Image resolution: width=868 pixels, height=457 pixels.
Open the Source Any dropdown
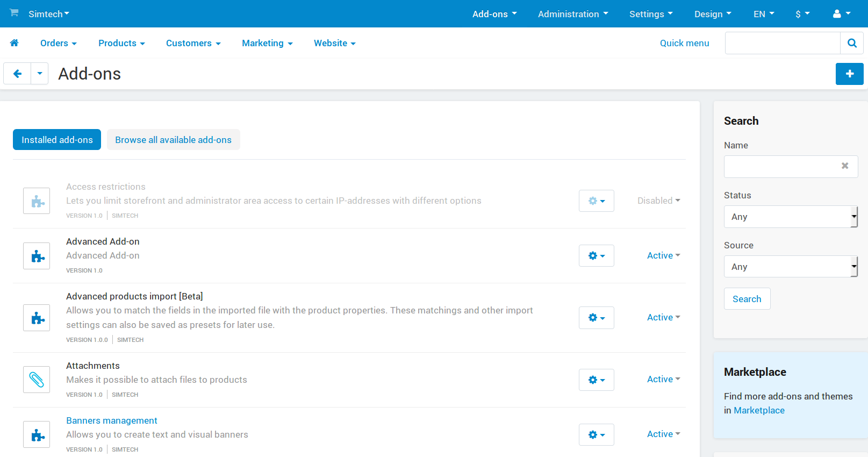pyautogui.click(x=791, y=267)
